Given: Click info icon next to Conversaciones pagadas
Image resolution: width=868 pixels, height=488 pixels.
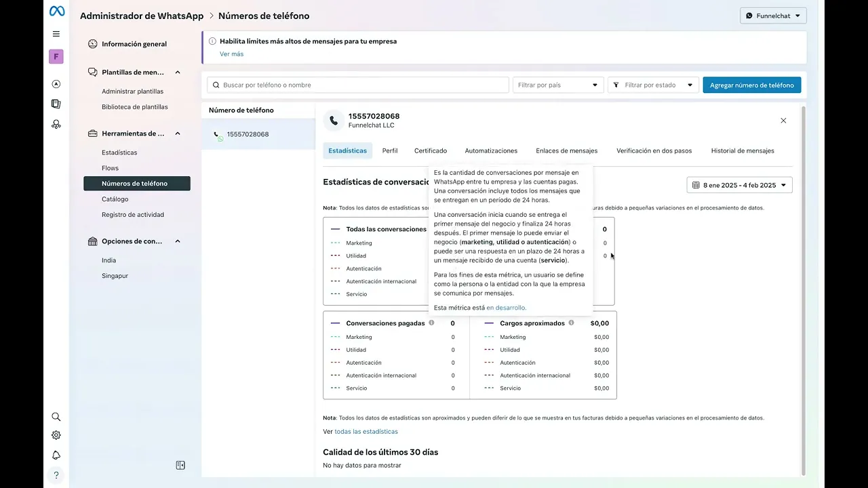Looking at the screenshot, I should [431, 323].
